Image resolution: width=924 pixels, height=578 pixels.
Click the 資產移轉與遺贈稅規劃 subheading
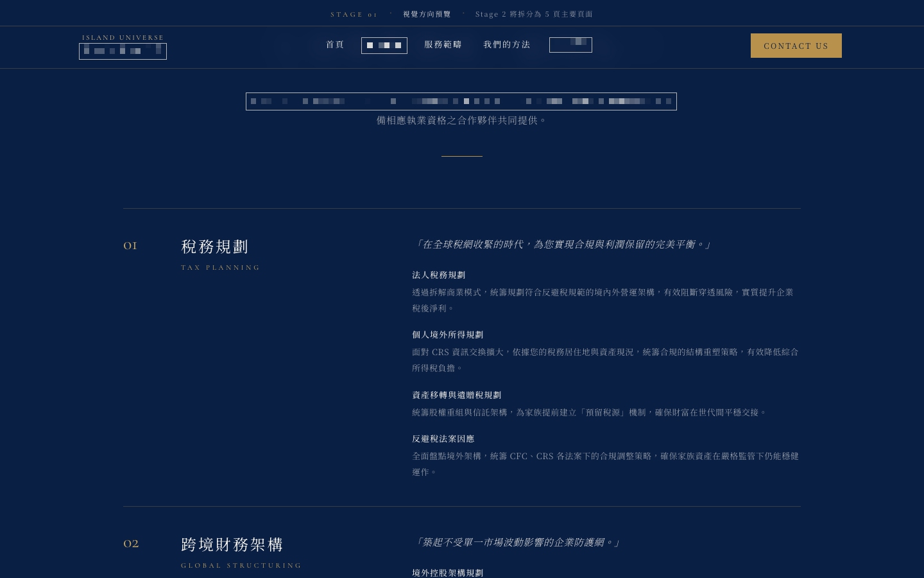coord(457,395)
